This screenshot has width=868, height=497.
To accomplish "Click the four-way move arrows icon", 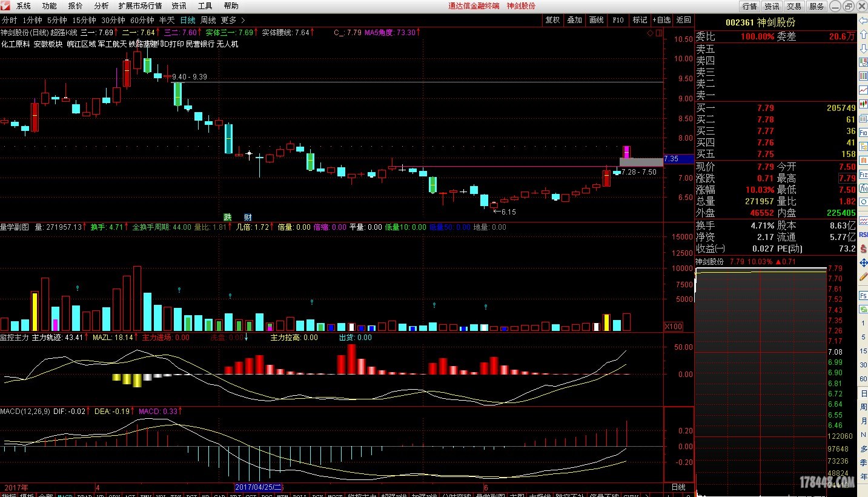I will coord(863,262).
